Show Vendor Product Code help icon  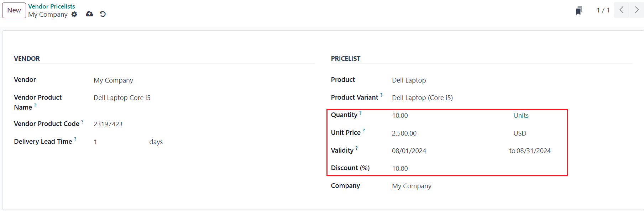tap(82, 122)
